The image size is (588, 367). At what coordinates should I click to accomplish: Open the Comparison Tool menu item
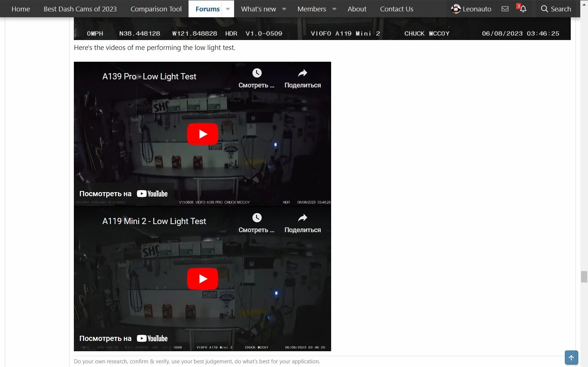click(x=156, y=9)
